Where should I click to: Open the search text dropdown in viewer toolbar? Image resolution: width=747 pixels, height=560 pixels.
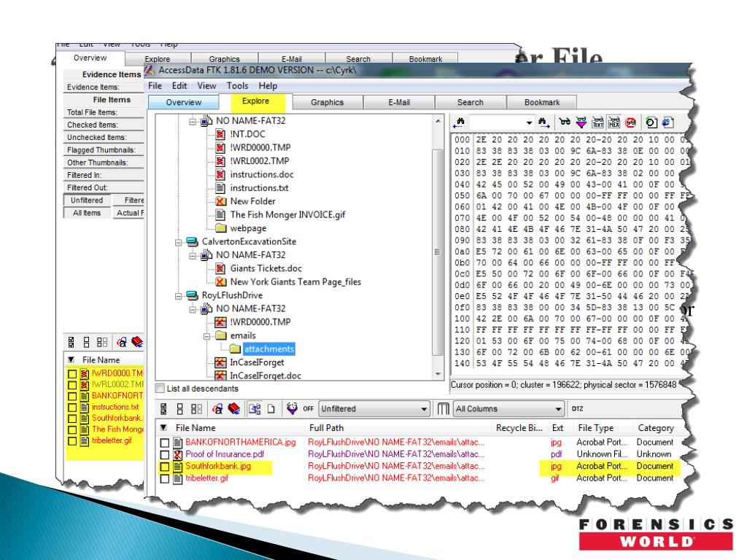[x=529, y=122]
